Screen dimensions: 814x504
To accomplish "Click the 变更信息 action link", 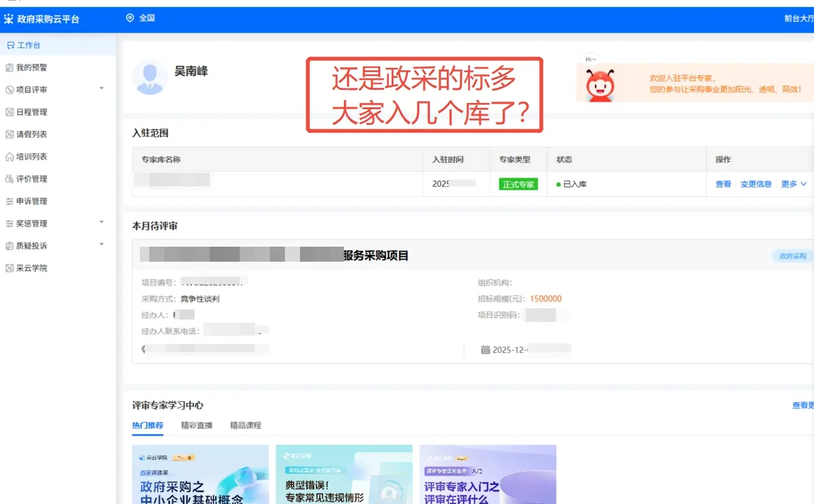I will click(x=756, y=184).
